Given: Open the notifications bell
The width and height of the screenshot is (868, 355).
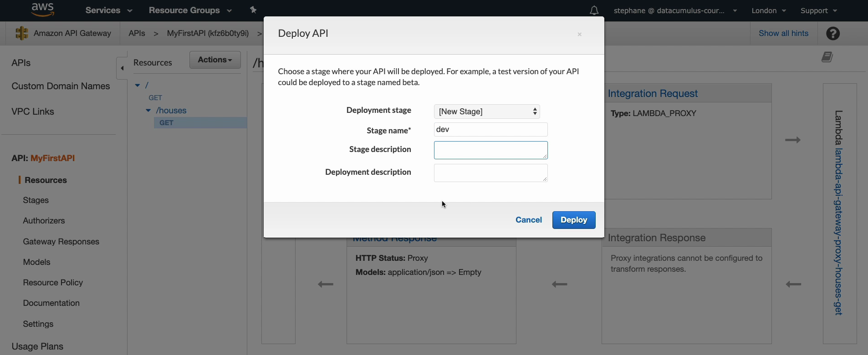Looking at the screenshot, I should coord(594,10).
